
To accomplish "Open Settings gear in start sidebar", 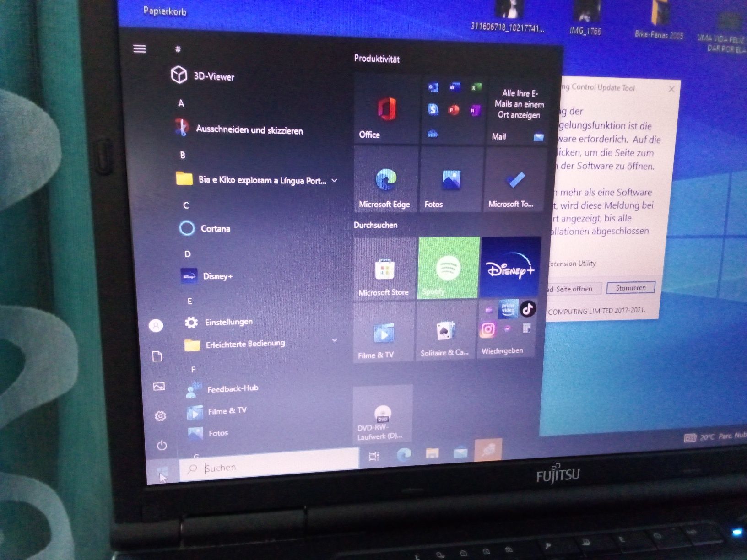I will pyautogui.click(x=160, y=416).
